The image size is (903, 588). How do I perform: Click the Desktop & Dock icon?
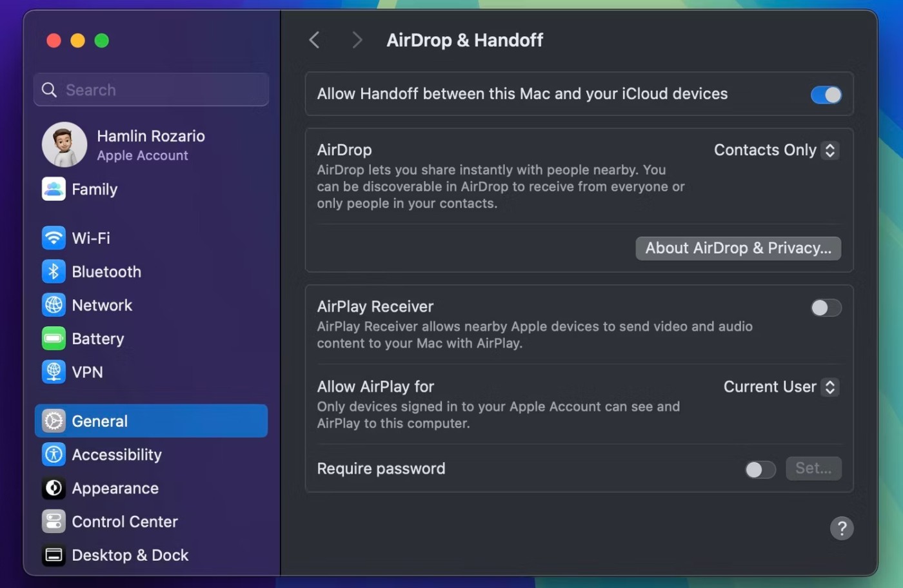pos(54,555)
